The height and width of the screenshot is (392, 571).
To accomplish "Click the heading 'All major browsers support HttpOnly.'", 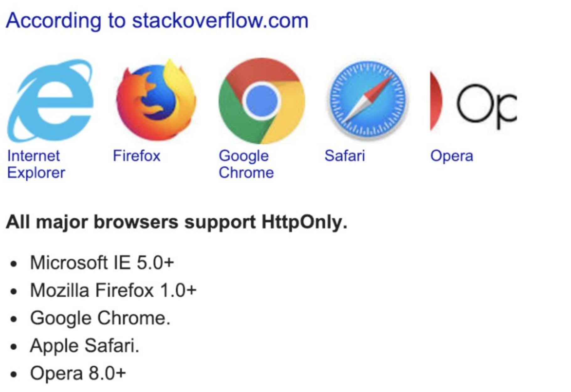I will (177, 222).
